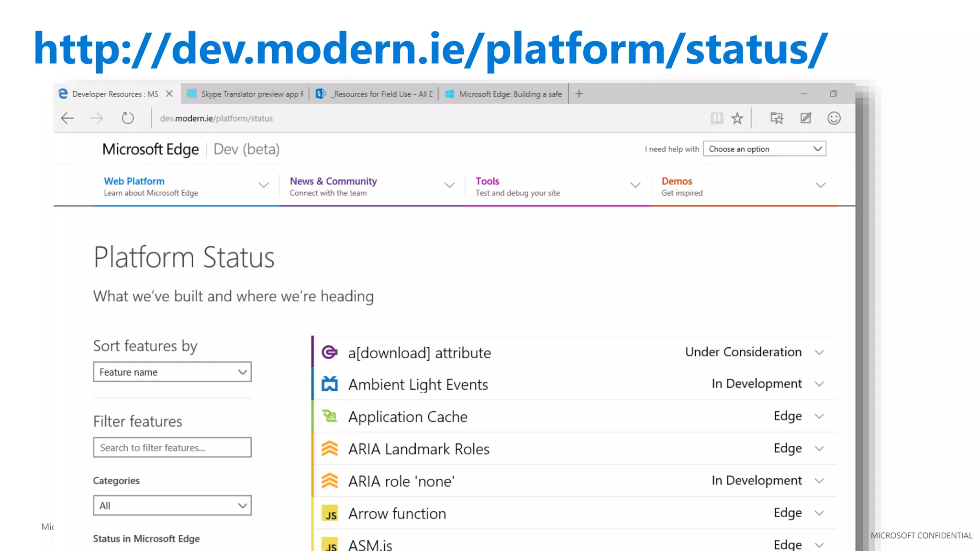Expand the Tools chevron
Viewport: 980px width, 551px height.
(x=635, y=186)
